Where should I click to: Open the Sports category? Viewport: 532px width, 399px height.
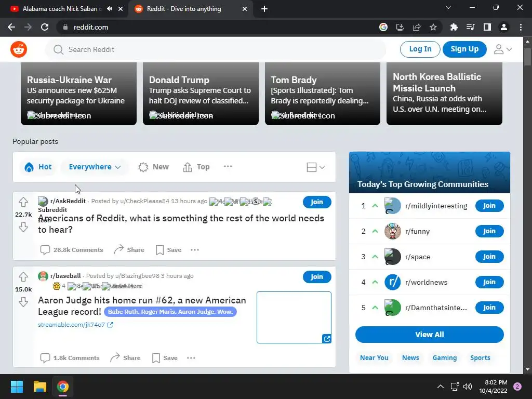pos(480,357)
